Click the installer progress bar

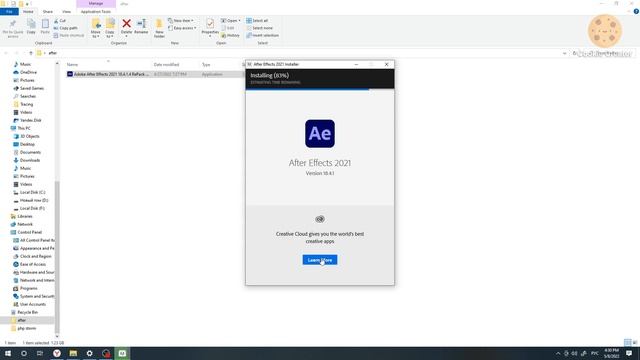point(320,89)
